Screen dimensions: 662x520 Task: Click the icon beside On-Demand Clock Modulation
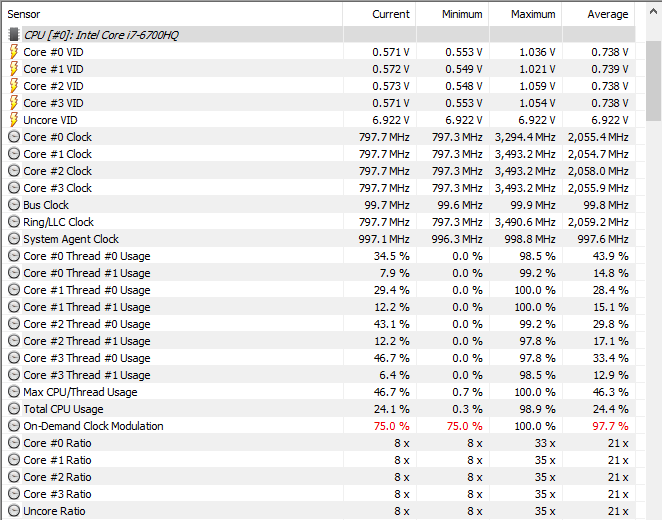tap(14, 426)
